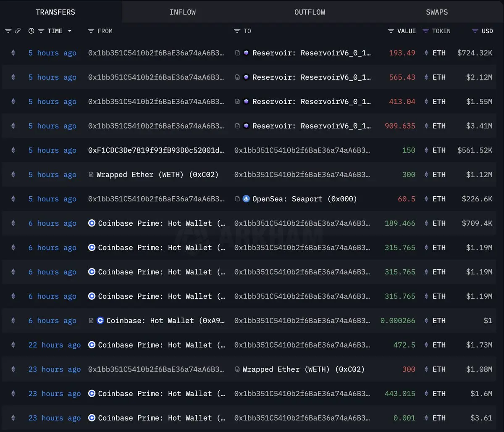Click the Coinbase logo in the 0.001 ETH row
The image size is (504, 432).
point(92,418)
